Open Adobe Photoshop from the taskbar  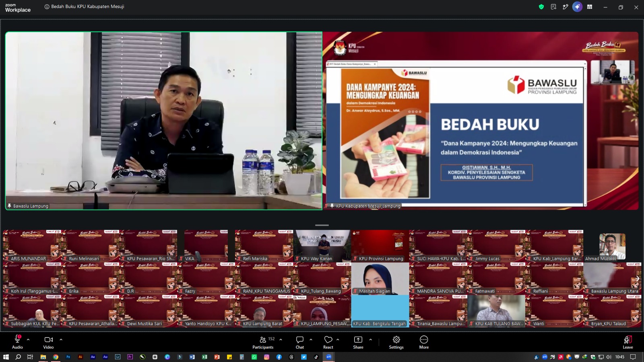[68, 357]
